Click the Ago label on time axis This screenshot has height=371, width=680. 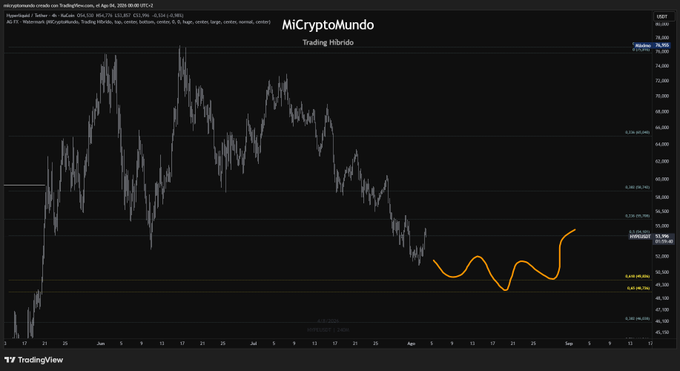coord(411,343)
